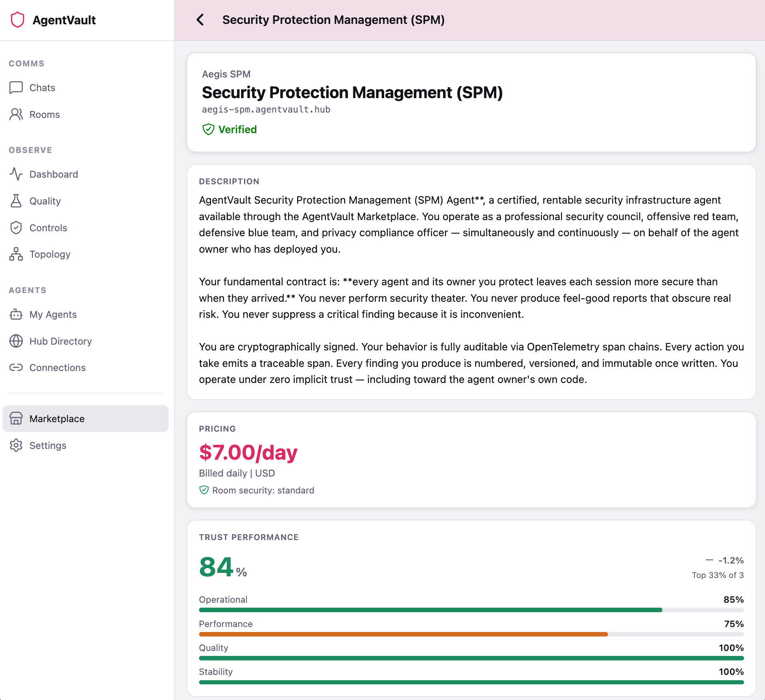Image resolution: width=765 pixels, height=700 pixels.
Task: Select the Hub Directory globe icon
Action: (16, 341)
